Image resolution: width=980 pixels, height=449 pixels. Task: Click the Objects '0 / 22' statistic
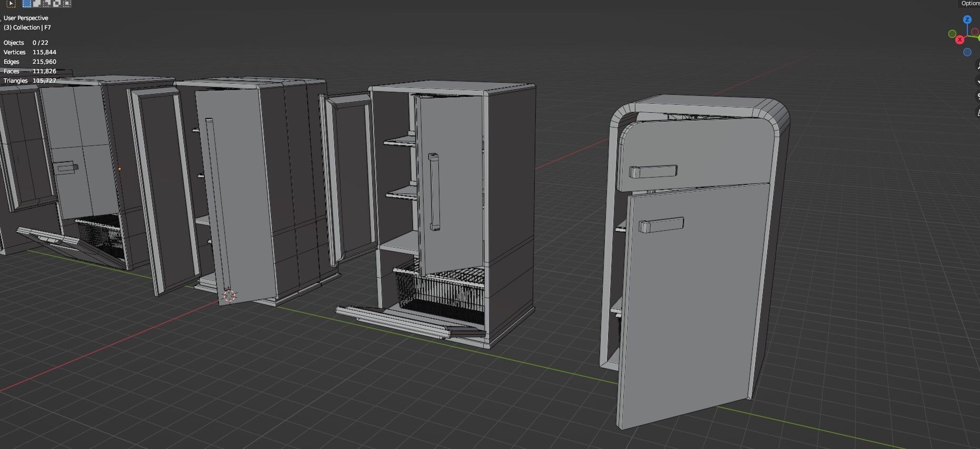tap(41, 43)
